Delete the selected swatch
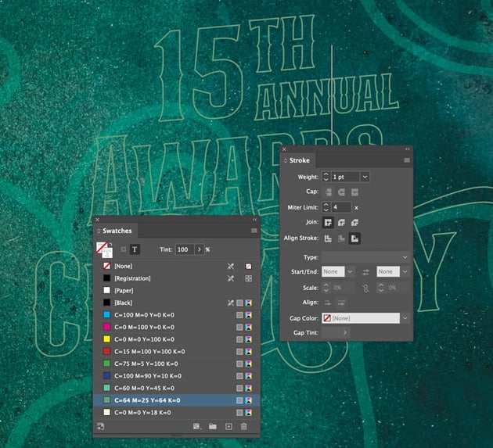The image size is (493, 448). coord(243,426)
